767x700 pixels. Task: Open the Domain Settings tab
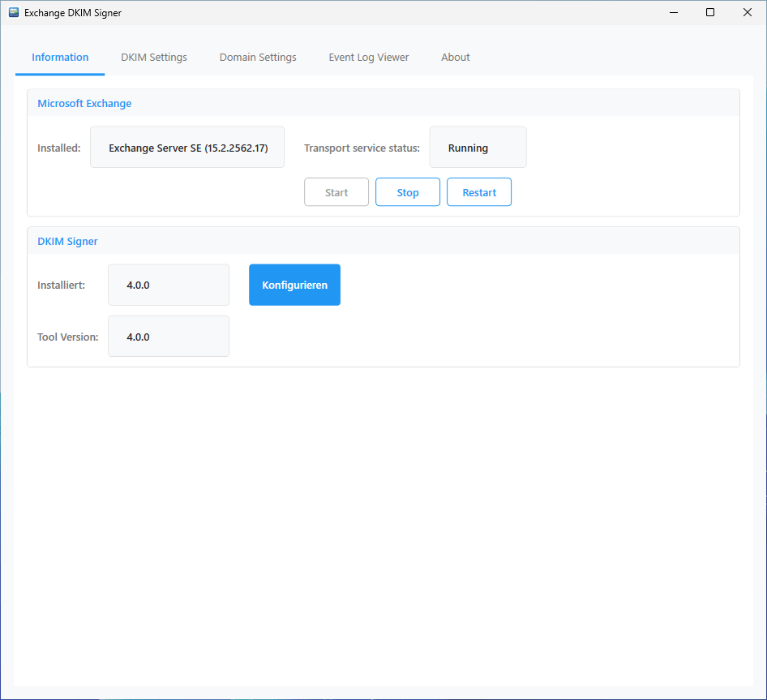(257, 57)
